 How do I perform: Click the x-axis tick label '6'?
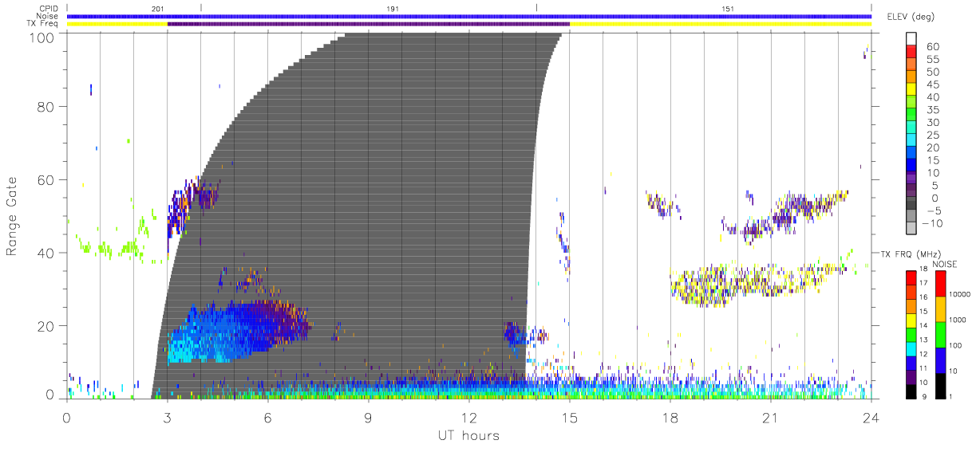tap(267, 416)
